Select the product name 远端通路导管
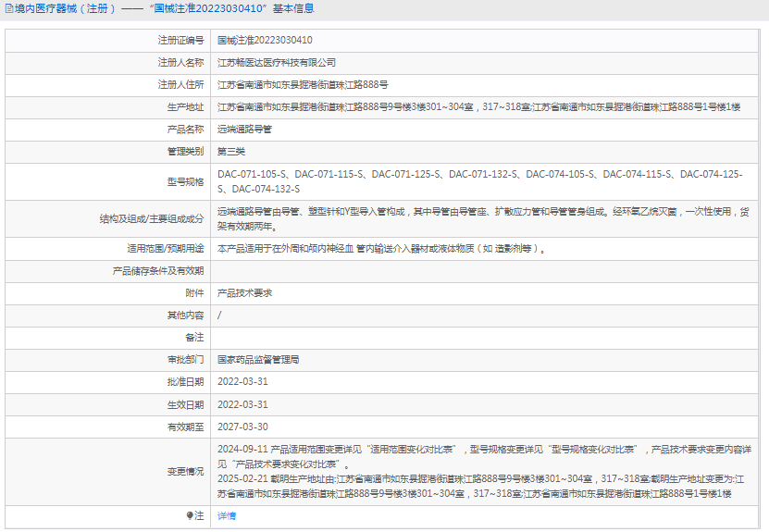Image resolution: width=769 pixels, height=532 pixels. tap(244, 130)
